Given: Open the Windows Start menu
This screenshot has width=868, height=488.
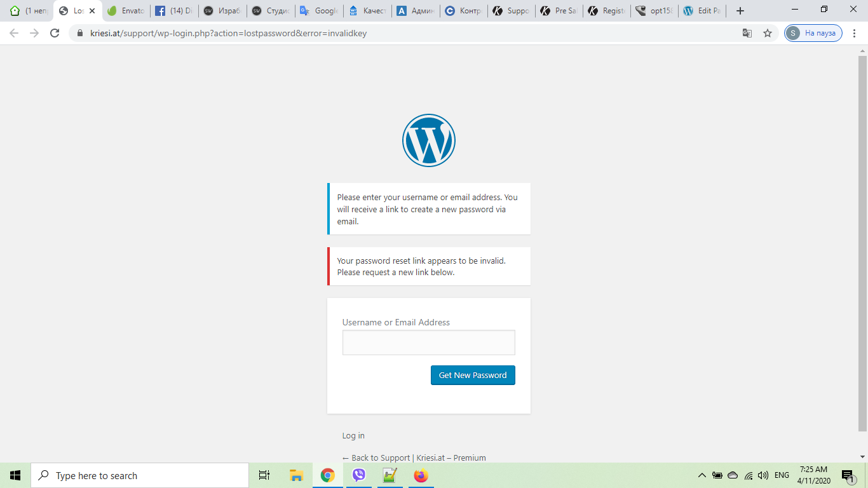Looking at the screenshot, I should (x=15, y=475).
